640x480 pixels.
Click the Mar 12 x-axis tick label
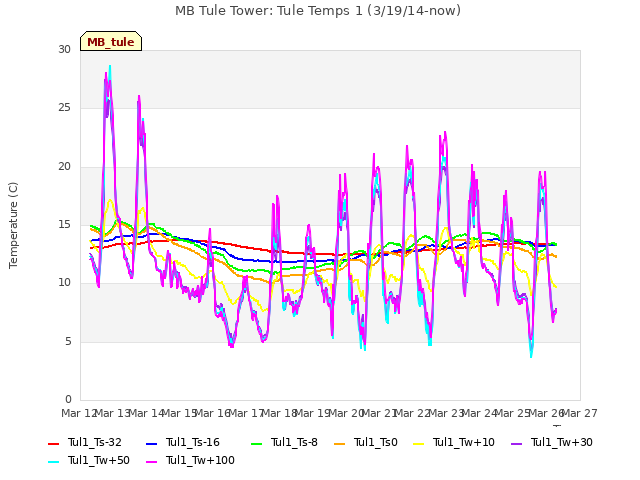point(79,413)
